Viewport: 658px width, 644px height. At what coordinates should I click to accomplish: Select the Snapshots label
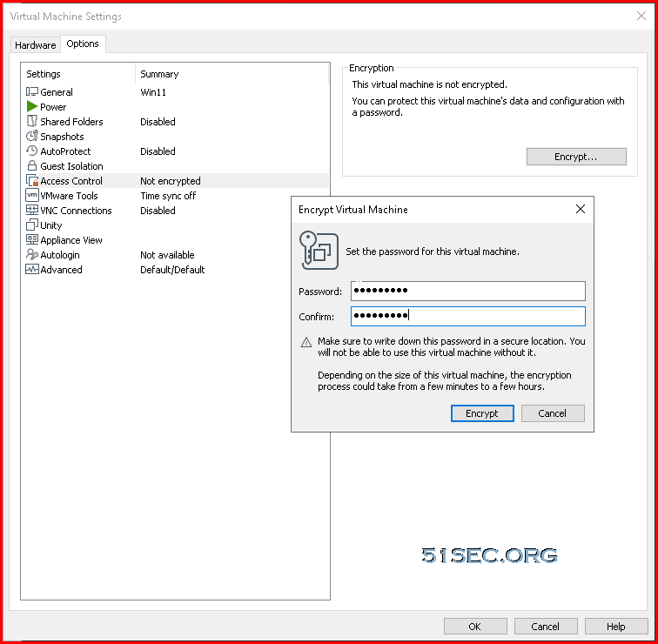click(62, 137)
